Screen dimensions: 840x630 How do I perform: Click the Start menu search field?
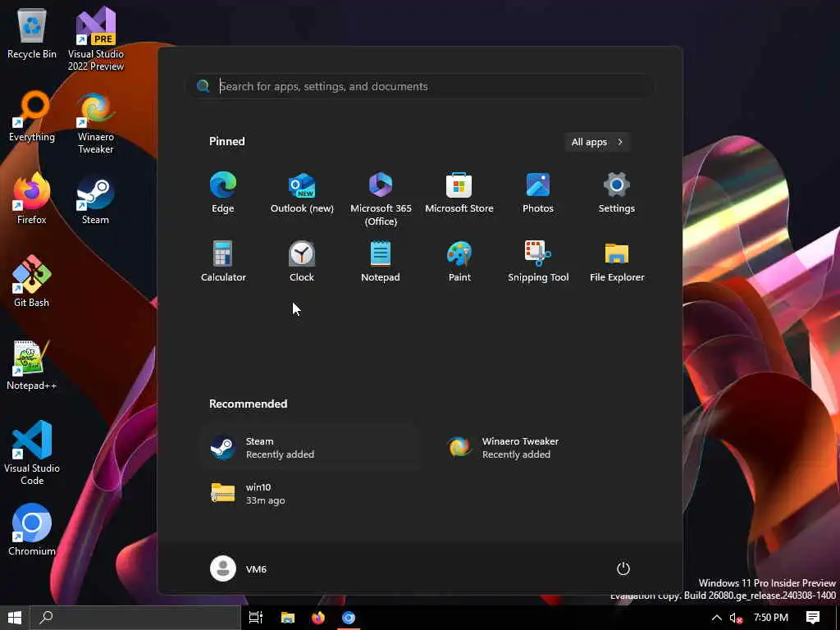(x=419, y=86)
